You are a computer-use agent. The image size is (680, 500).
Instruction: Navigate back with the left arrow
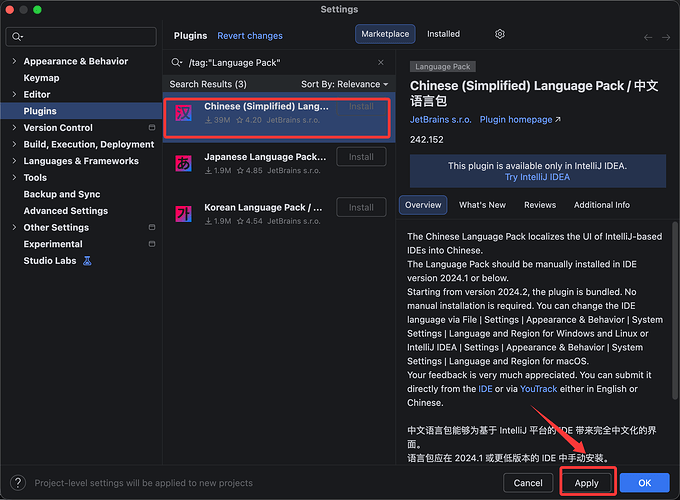[x=648, y=37]
